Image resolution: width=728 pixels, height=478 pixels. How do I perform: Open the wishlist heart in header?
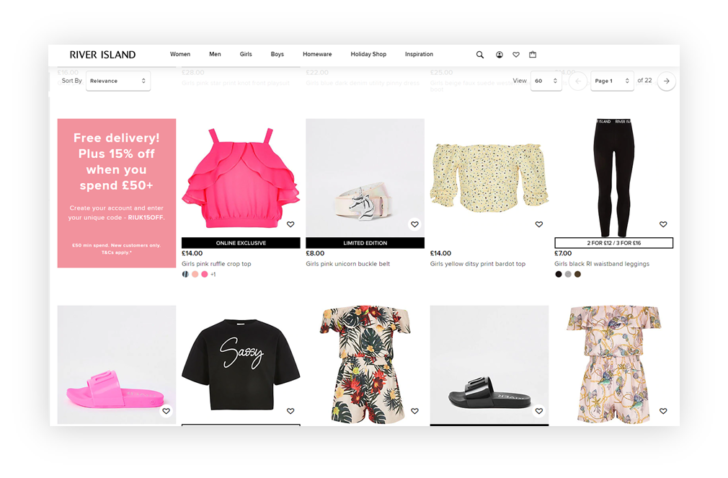pyautogui.click(x=516, y=55)
